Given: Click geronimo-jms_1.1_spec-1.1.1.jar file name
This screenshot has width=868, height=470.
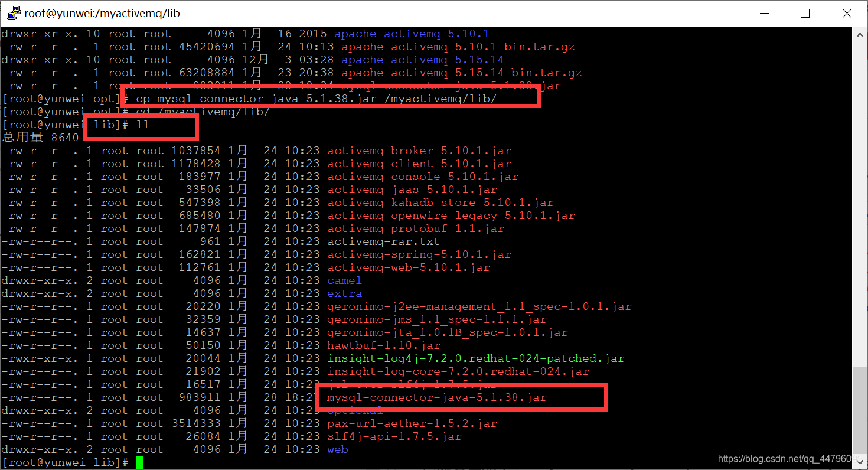Looking at the screenshot, I should 436,319.
